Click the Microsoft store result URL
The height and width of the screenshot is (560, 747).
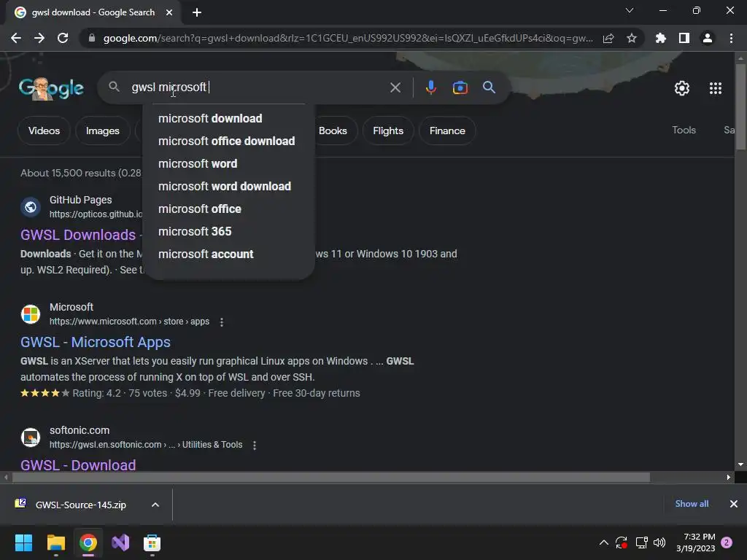point(129,322)
